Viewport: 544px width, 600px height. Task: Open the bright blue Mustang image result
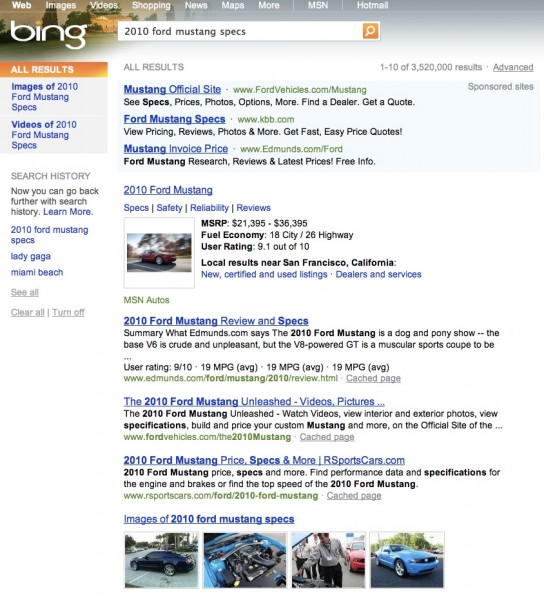coord(407,559)
